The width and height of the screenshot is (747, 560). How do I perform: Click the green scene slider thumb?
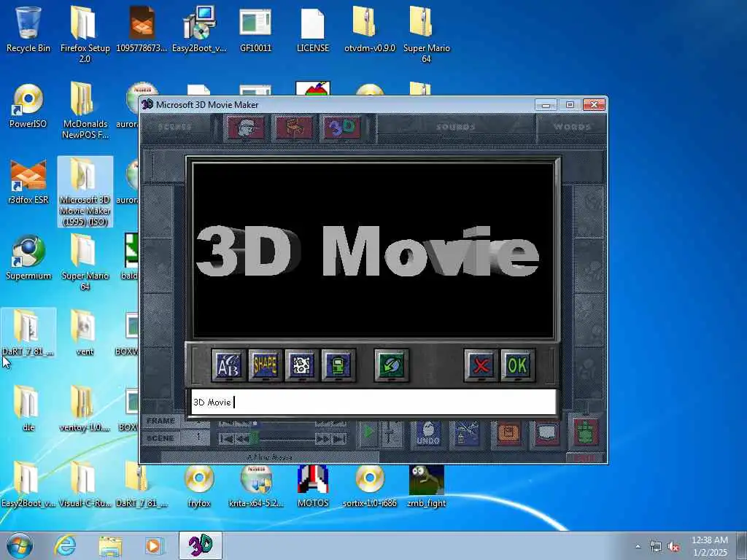point(255,437)
